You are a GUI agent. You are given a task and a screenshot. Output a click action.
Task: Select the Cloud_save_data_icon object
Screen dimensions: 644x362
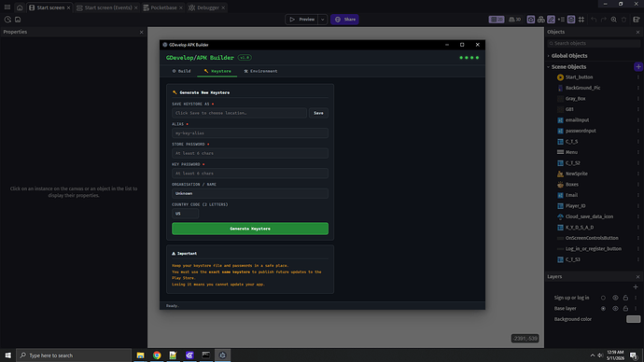pyautogui.click(x=589, y=216)
